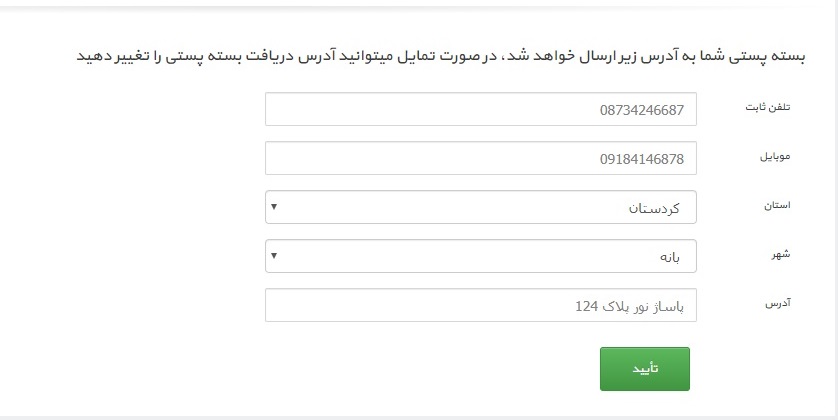
Task: Select the بانه value text in the city box
Action: 669,257
